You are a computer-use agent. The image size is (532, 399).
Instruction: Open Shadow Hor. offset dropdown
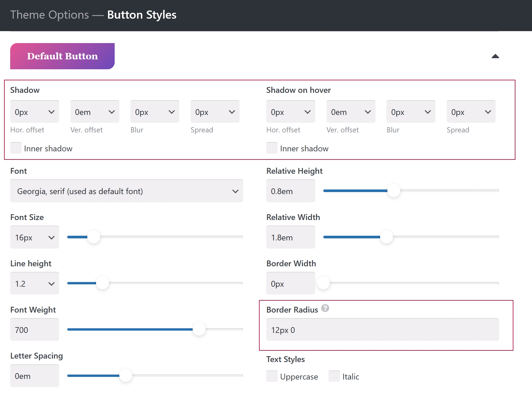(35, 112)
